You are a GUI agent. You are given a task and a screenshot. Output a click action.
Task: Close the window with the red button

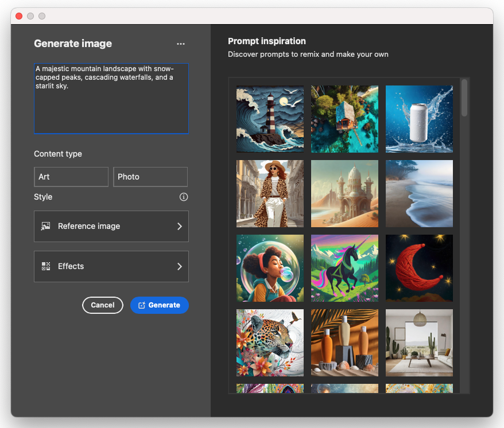pos(19,16)
